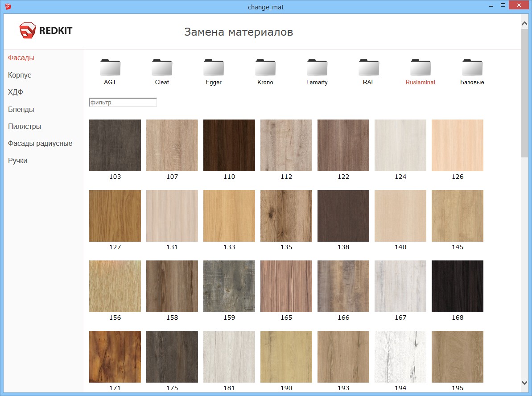Choose material swatch 124
532x396 pixels.
pyautogui.click(x=400, y=145)
